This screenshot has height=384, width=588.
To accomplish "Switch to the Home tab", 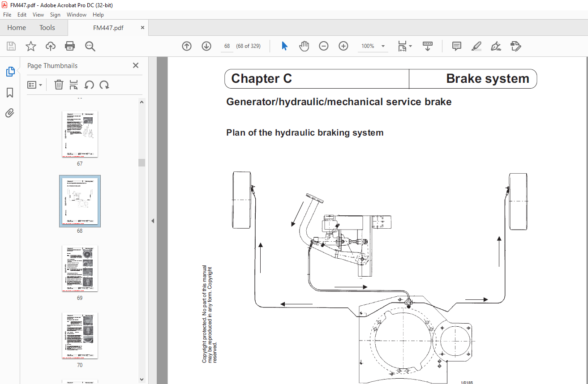I will (17, 28).
